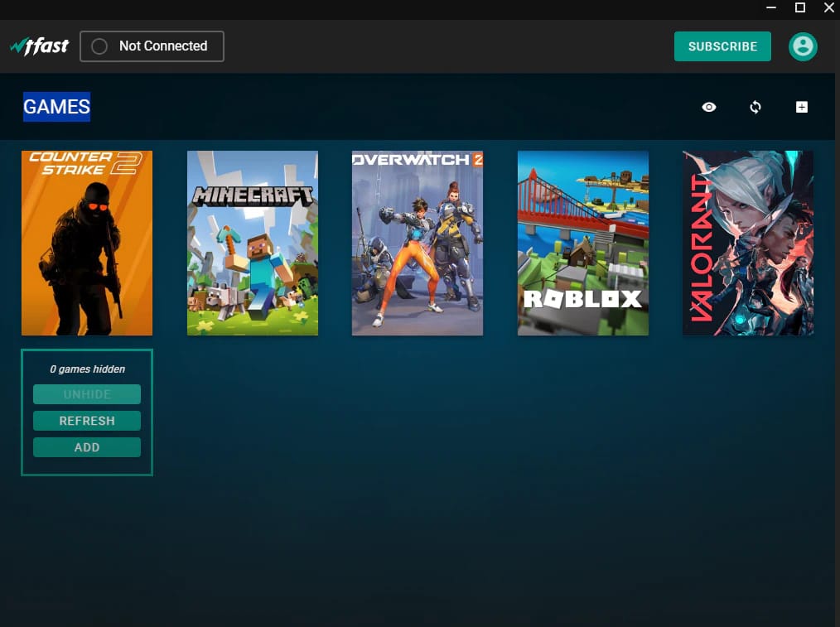
Task: Open the user account icon
Action: point(802,46)
